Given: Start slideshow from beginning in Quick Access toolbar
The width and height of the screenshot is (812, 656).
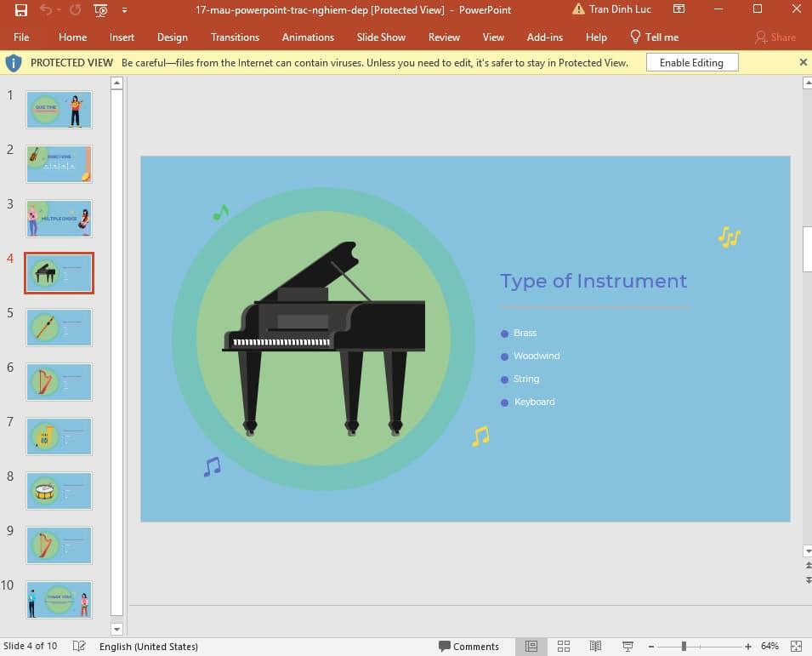Looking at the screenshot, I should tap(99, 9).
